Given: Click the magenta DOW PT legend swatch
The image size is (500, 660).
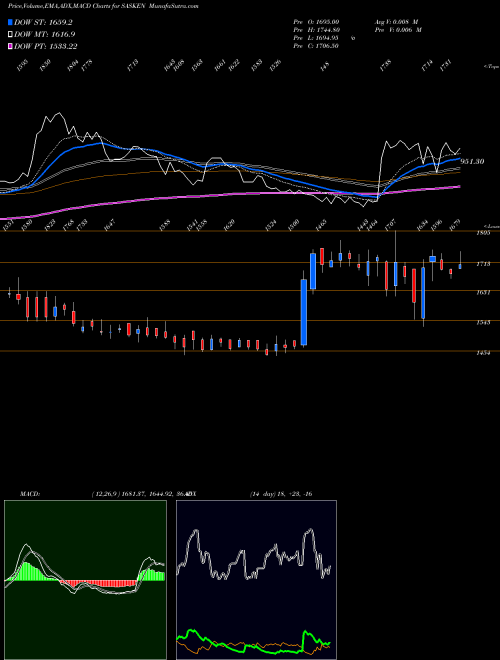Looking at the screenshot, I should (x=10, y=46).
